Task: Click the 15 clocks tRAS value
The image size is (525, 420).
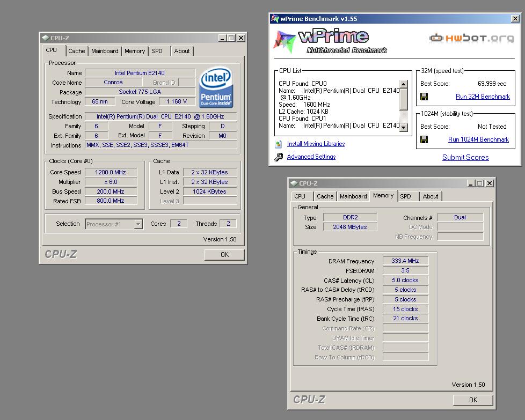Action: 405,309
